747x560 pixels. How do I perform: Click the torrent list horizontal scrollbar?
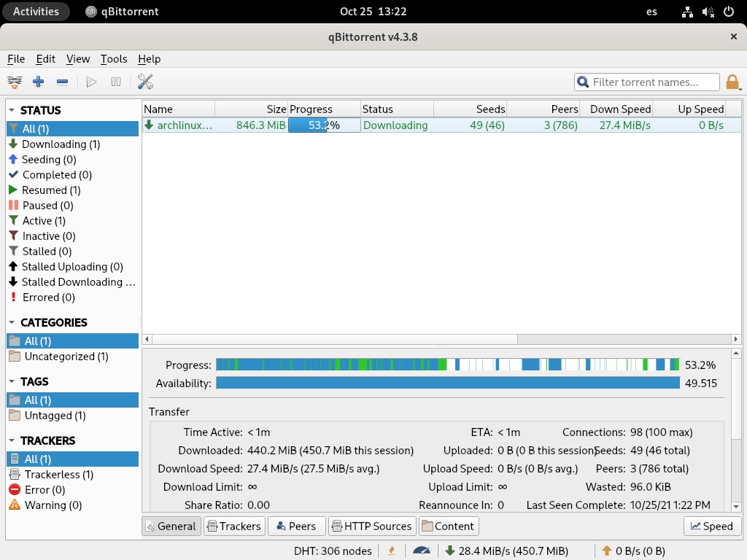[x=334, y=339]
